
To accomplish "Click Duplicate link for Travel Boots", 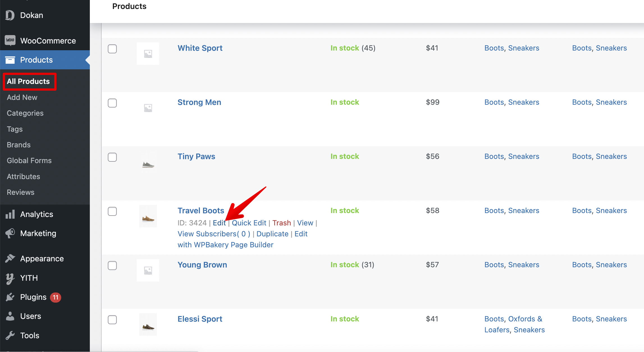I will 272,234.
